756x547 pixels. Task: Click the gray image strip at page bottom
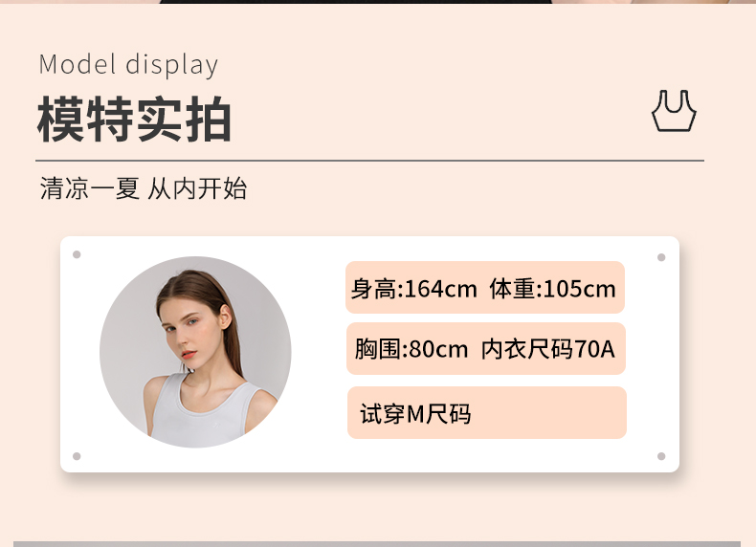tap(377, 544)
